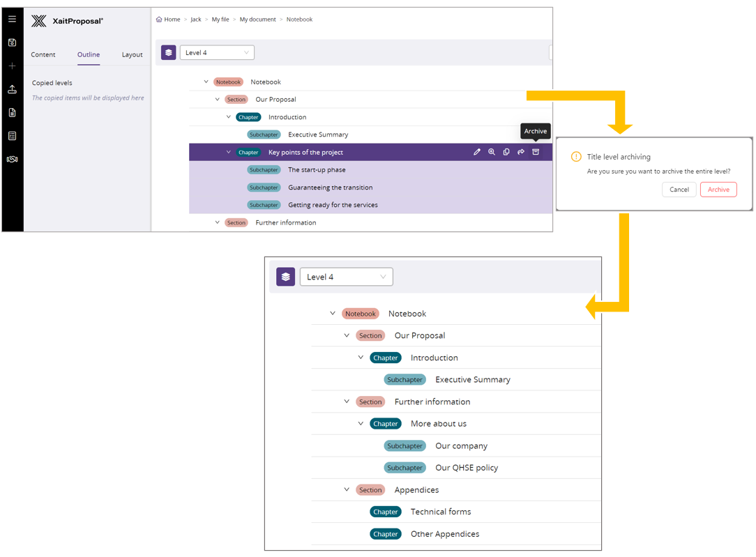Click the copy icon on the highlighted chapter row

(506, 152)
